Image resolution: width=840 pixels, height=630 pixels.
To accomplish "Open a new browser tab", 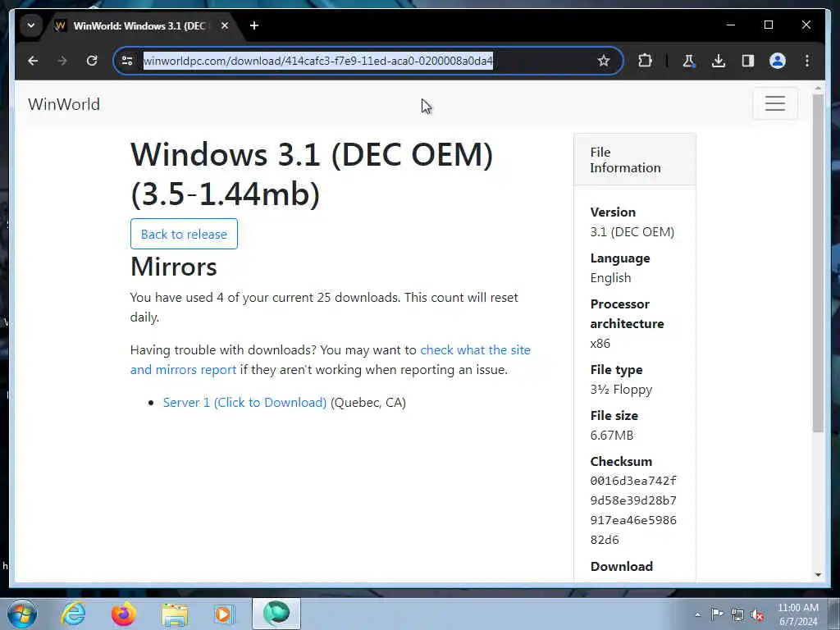I will point(254,25).
